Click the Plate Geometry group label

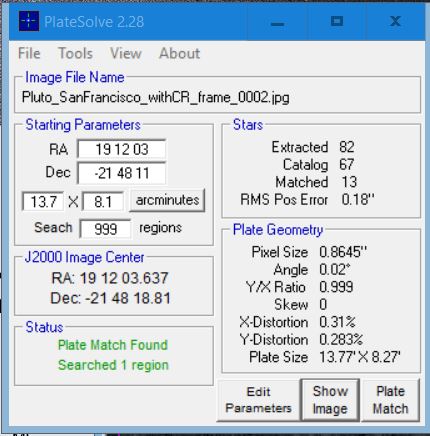pyautogui.click(x=278, y=230)
